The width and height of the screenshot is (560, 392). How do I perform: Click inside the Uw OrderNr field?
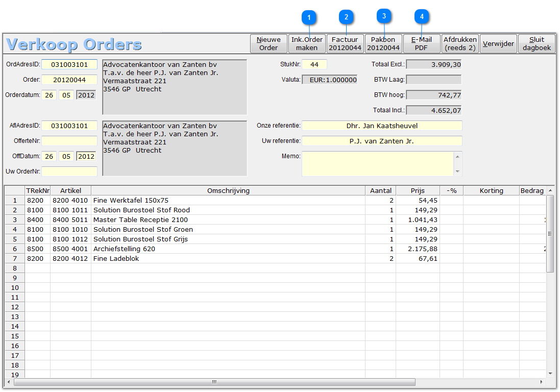69,171
